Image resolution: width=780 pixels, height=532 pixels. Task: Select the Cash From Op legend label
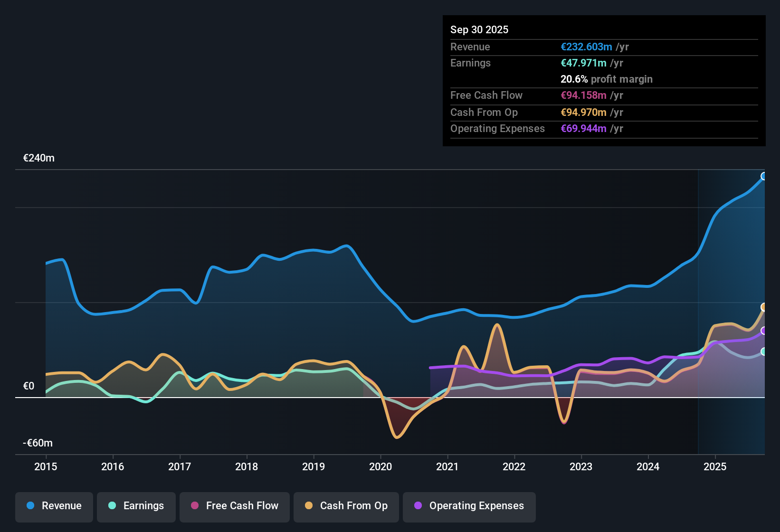[x=353, y=506]
